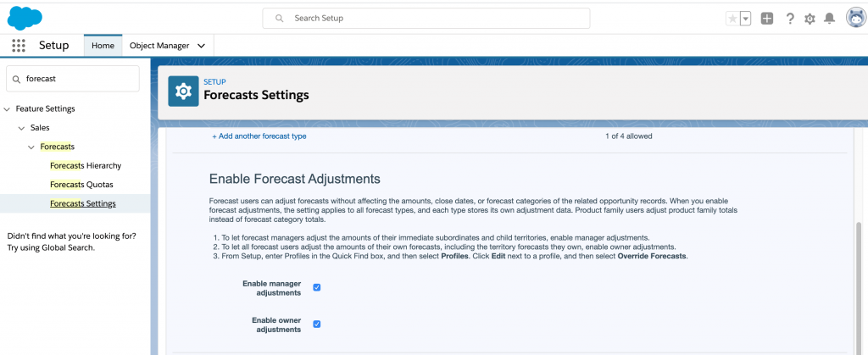Open the Setup gear icon in header
This screenshot has height=355, width=868.
[x=810, y=19]
